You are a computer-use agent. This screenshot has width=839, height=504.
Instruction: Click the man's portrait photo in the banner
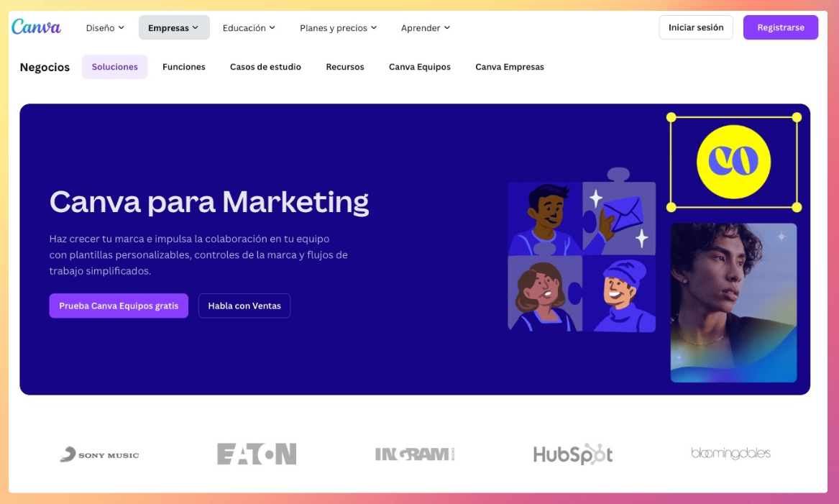pyautogui.click(x=733, y=302)
